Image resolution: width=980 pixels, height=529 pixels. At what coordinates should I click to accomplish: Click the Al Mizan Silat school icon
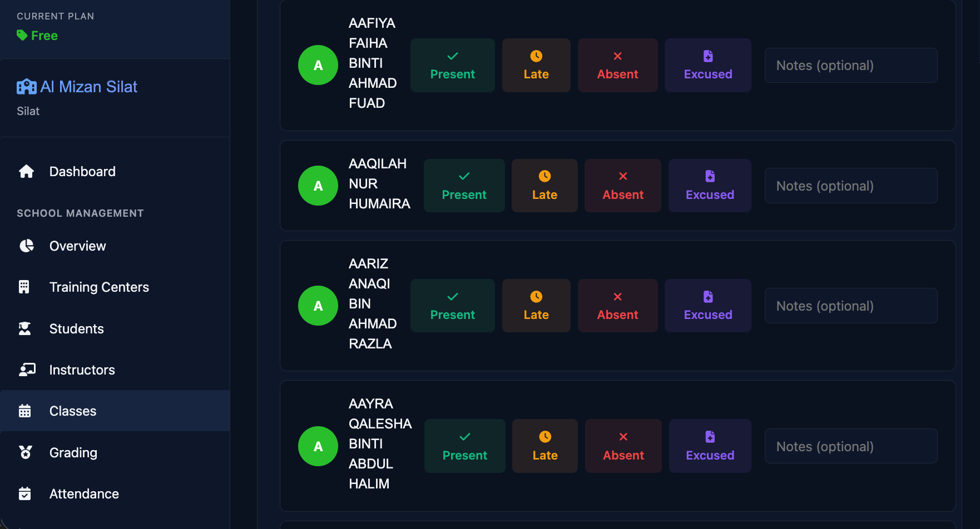coord(27,87)
